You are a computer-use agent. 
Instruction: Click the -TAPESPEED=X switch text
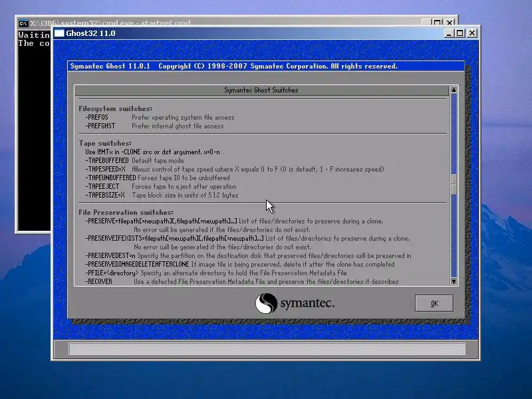(106, 170)
